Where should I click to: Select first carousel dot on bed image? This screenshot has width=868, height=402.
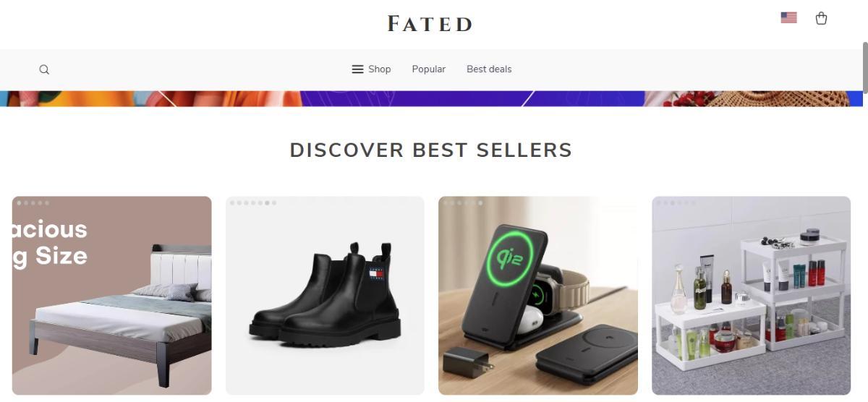pos(20,203)
